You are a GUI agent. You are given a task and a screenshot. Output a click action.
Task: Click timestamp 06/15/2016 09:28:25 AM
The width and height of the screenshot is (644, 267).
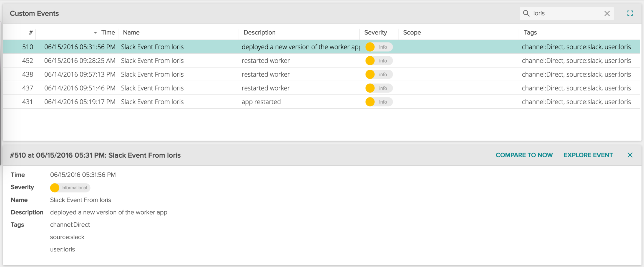pyautogui.click(x=80, y=61)
